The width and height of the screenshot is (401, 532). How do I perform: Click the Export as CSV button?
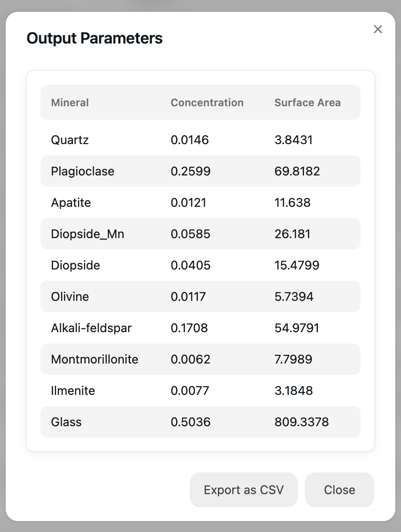(x=244, y=490)
